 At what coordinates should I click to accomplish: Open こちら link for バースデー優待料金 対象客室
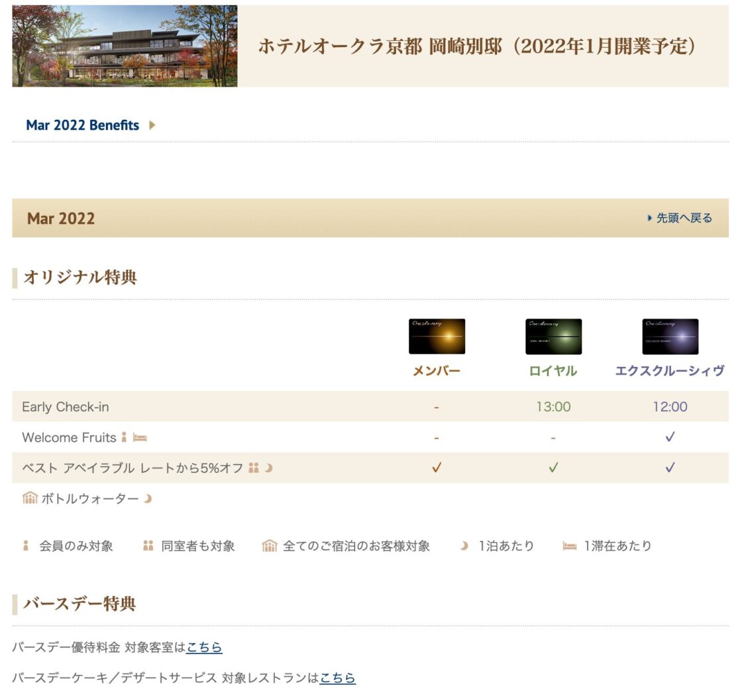204,647
